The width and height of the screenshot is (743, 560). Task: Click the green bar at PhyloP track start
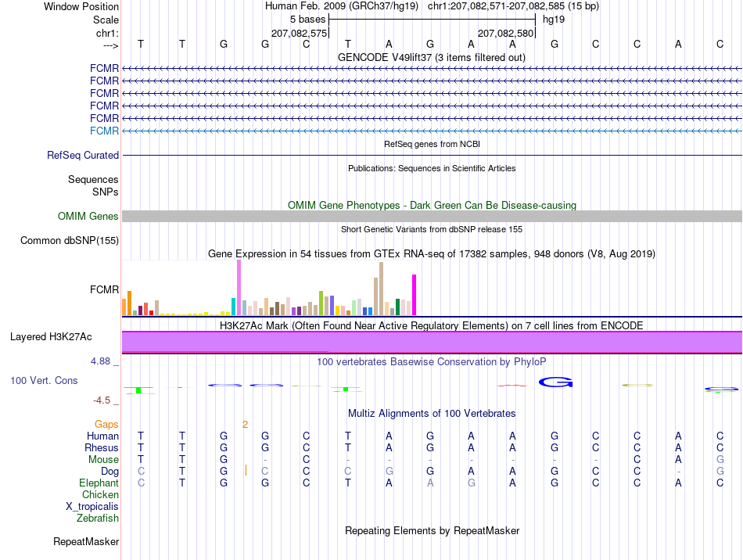tap(138, 390)
